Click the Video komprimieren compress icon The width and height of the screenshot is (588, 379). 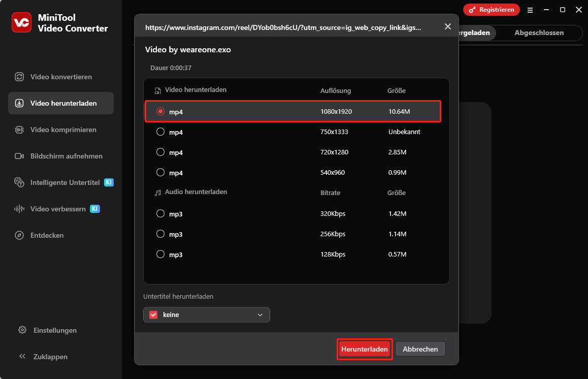pyautogui.click(x=19, y=130)
